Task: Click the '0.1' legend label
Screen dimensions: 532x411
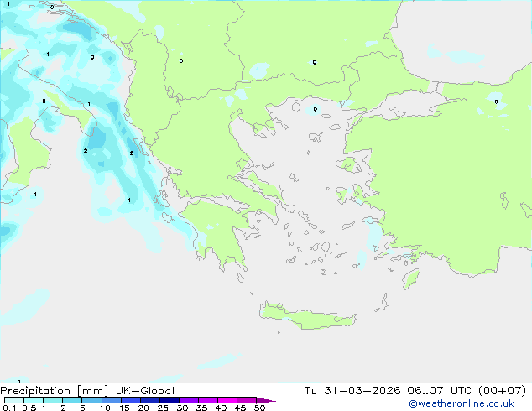Action: [x=9, y=408]
